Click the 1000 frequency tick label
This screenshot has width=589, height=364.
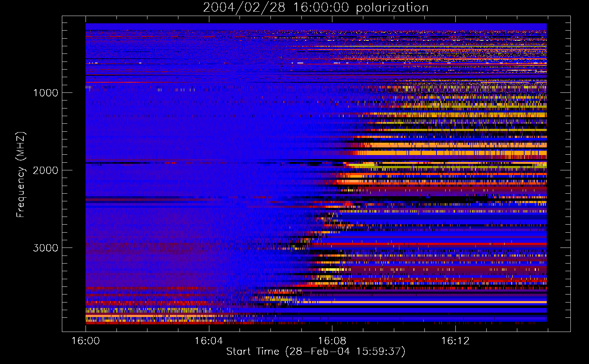46,93
